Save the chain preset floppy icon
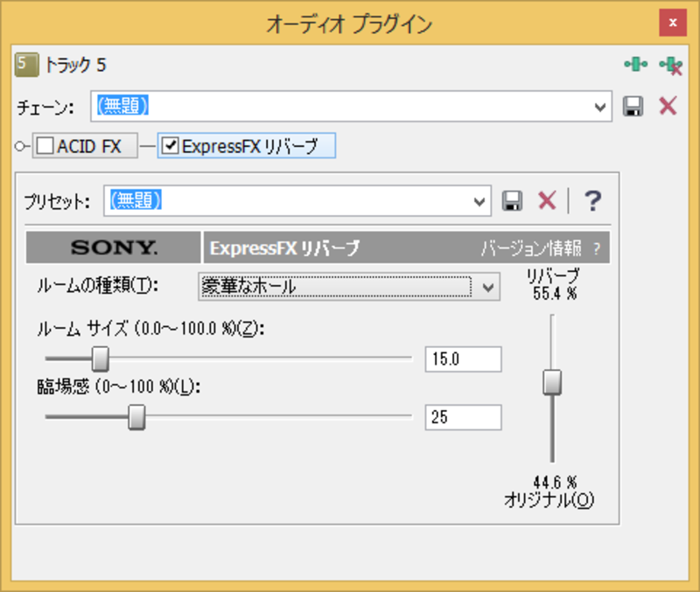This screenshot has width=700, height=592. pos(633,106)
